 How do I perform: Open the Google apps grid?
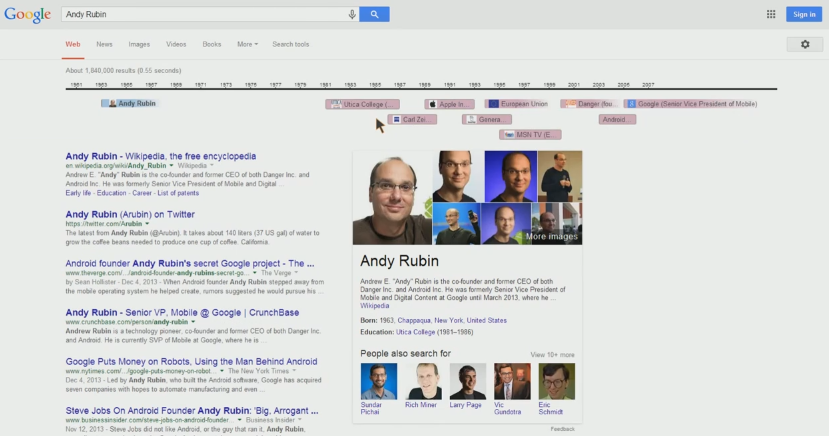click(771, 14)
